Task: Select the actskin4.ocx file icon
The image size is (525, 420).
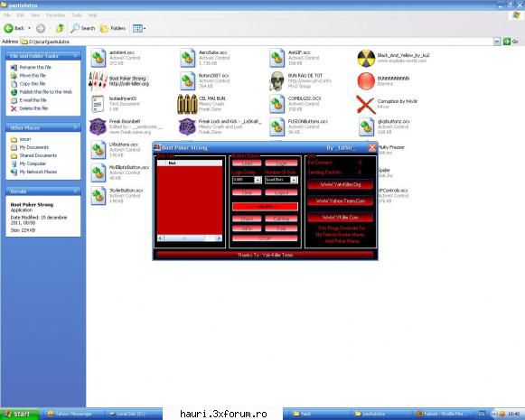Action: click(98, 58)
